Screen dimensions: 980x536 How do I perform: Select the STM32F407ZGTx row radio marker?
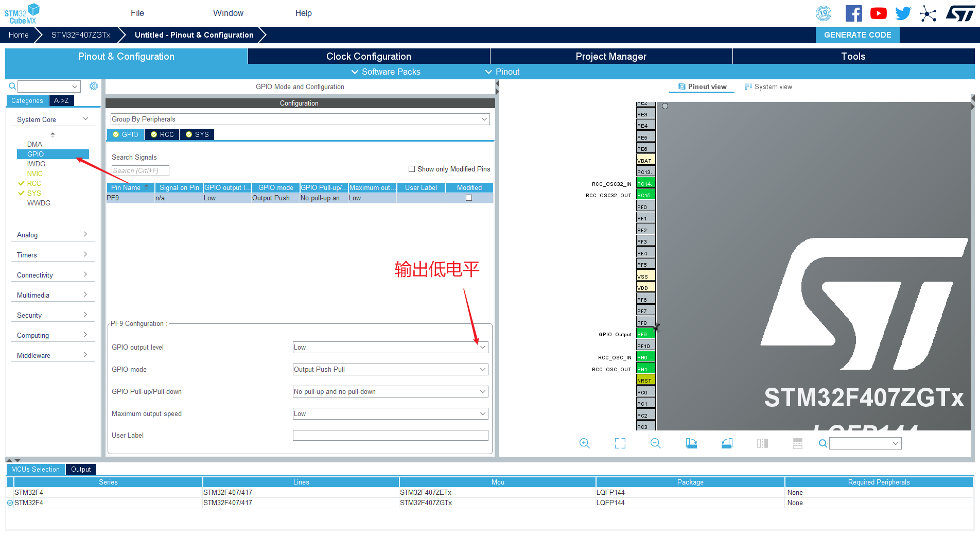click(x=10, y=503)
